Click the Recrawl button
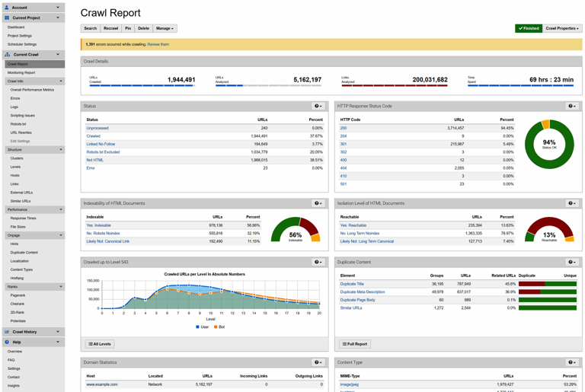 pos(110,28)
